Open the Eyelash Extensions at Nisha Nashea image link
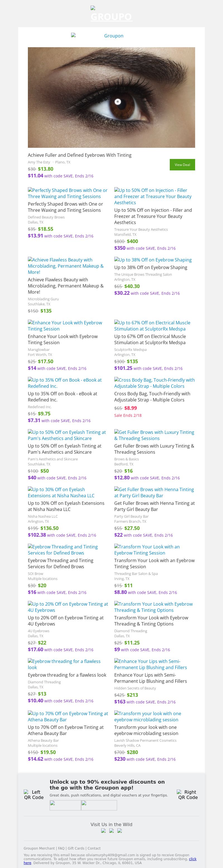The width and height of the screenshot is (223, 868). 61,492
